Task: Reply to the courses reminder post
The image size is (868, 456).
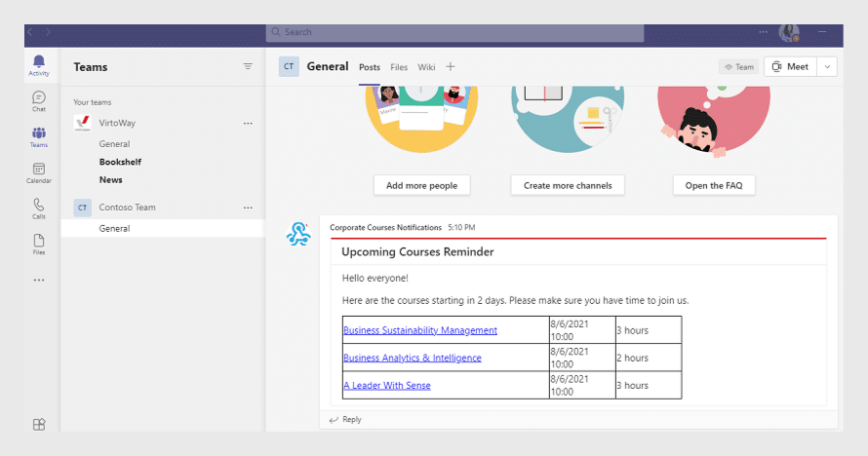Action: (x=345, y=420)
